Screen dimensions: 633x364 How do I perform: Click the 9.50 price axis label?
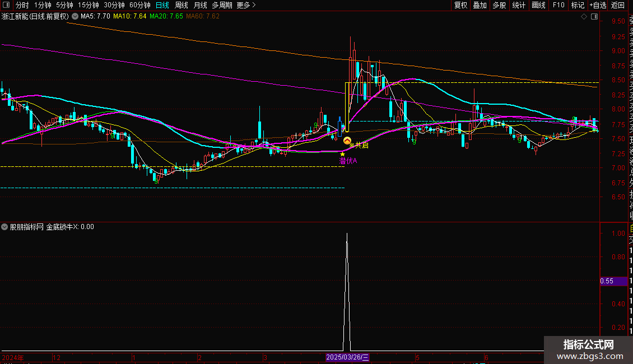[x=618, y=21]
